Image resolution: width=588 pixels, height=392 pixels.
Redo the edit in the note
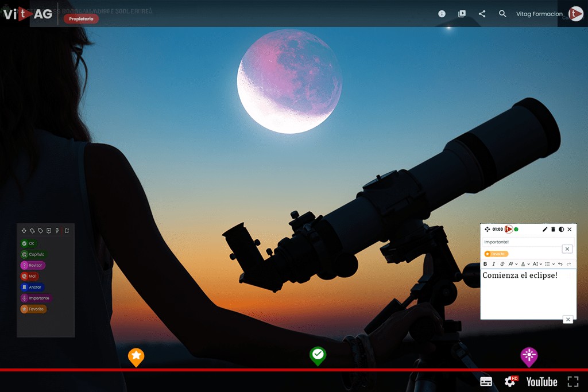[569, 264]
